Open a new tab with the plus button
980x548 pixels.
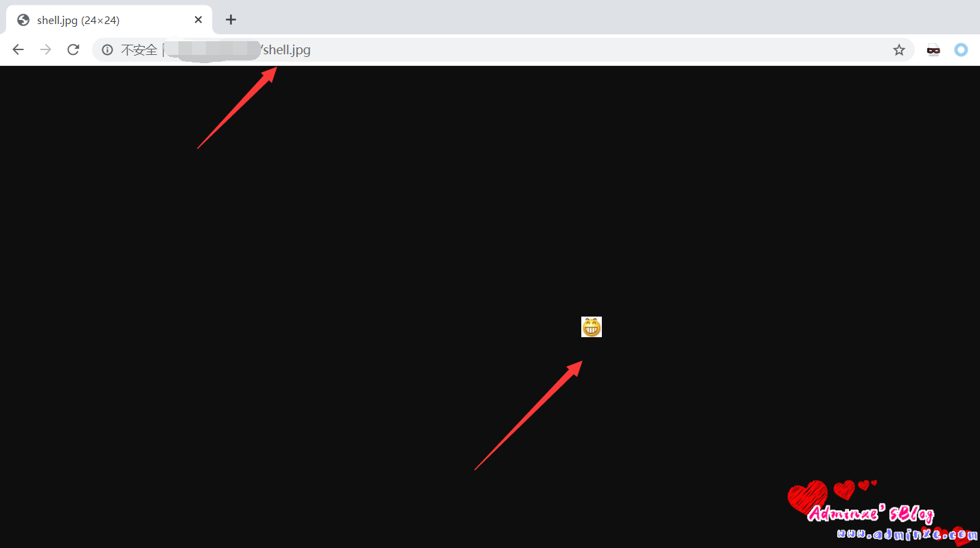tap(231, 20)
